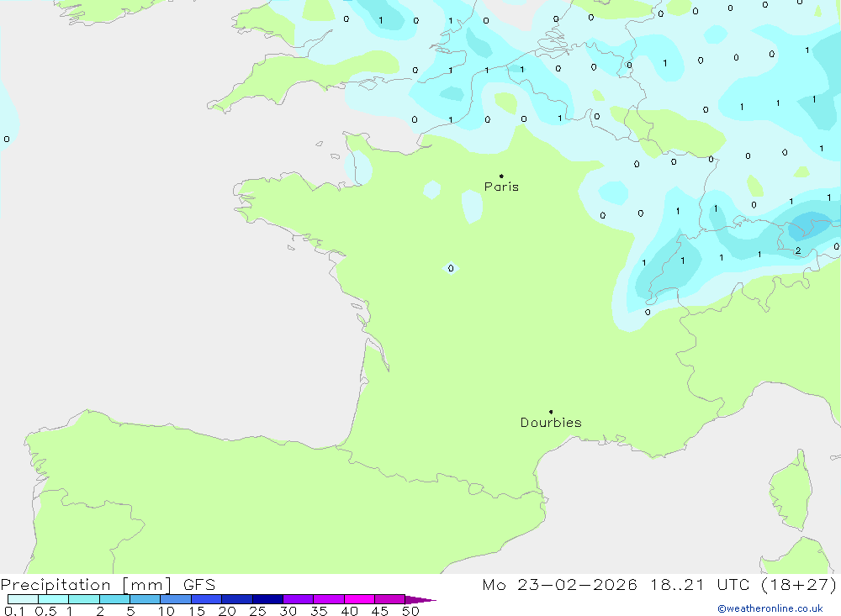This screenshot has height=616, width=841.
Task: Pick the 0.1–0.5 mm palest cyan legend swatch
Action: coord(23,599)
